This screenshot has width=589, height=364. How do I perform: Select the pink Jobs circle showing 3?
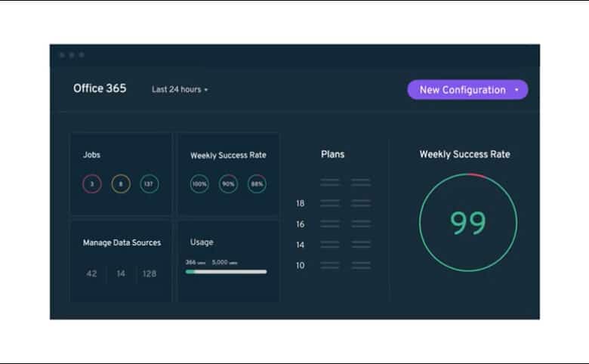[x=92, y=184]
